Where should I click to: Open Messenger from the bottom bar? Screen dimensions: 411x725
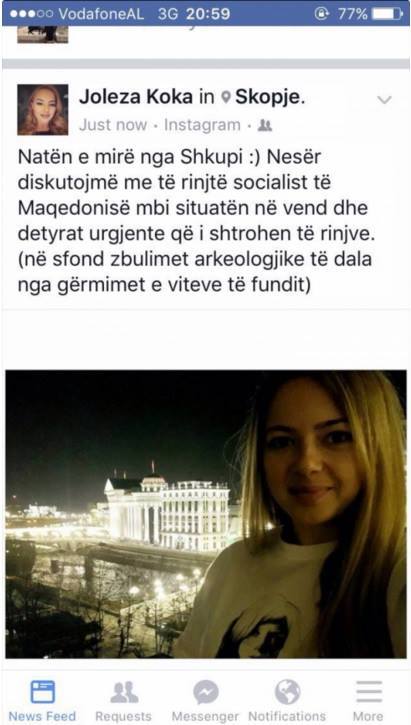pyautogui.click(x=205, y=700)
